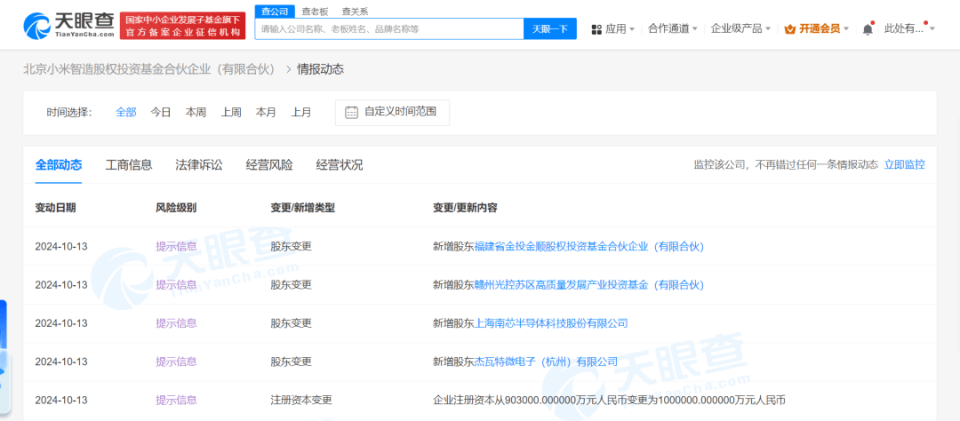Click the 变动日期 column header
This screenshot has width=960, height=421.
click(56, 208)
